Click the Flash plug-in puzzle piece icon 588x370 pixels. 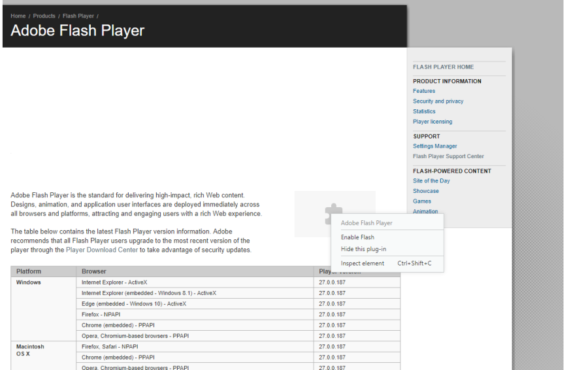(x=333, y=214)
